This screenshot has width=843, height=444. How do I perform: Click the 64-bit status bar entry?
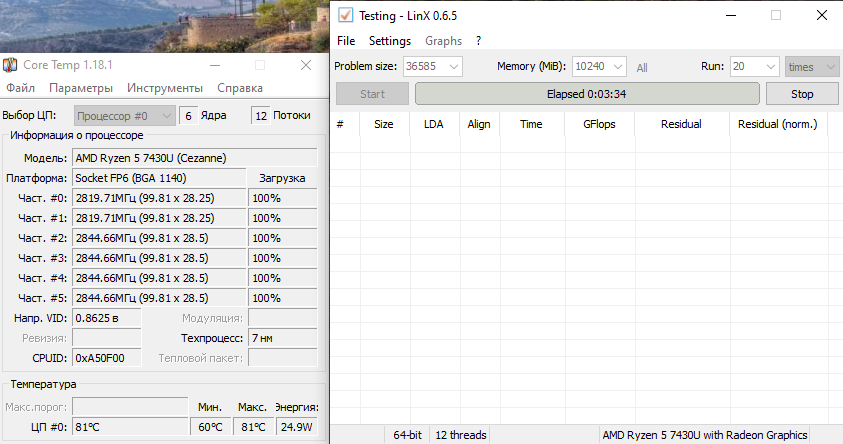[x=407, y=435]
